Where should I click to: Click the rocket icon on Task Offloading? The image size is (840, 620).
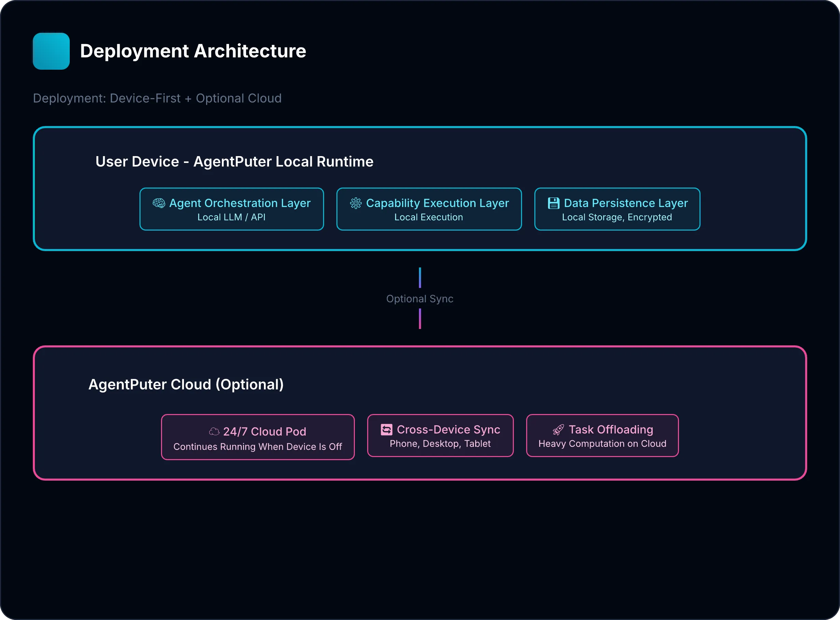(x=559, y=429)
